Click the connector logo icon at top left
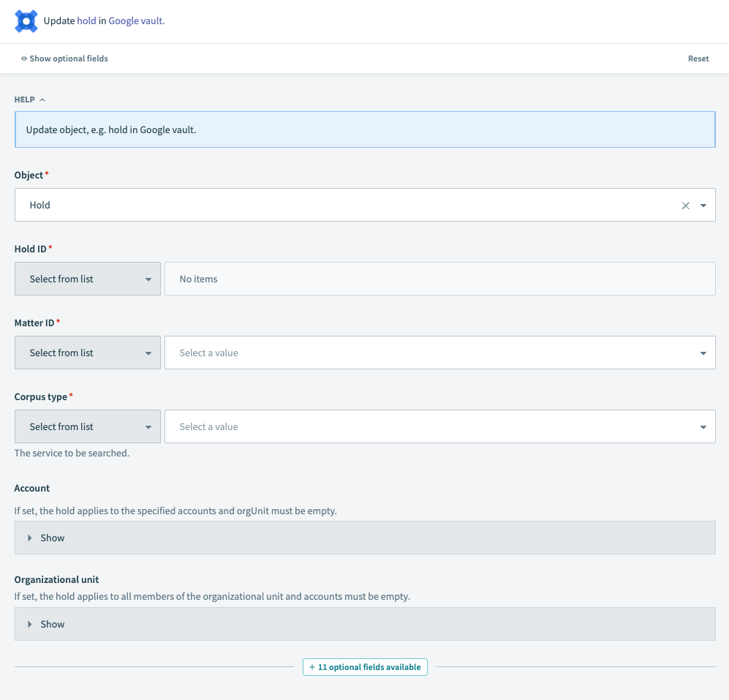The image size is (729, 700). (26, 20)
